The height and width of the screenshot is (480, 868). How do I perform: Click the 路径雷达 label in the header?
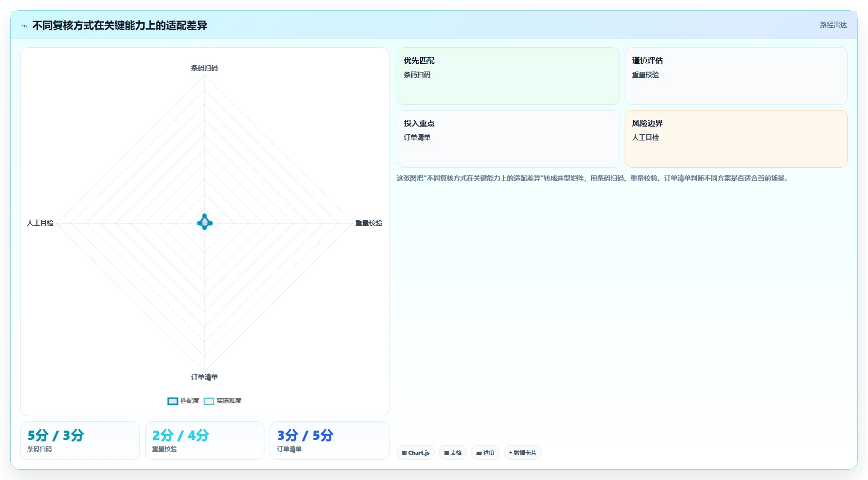833,25
